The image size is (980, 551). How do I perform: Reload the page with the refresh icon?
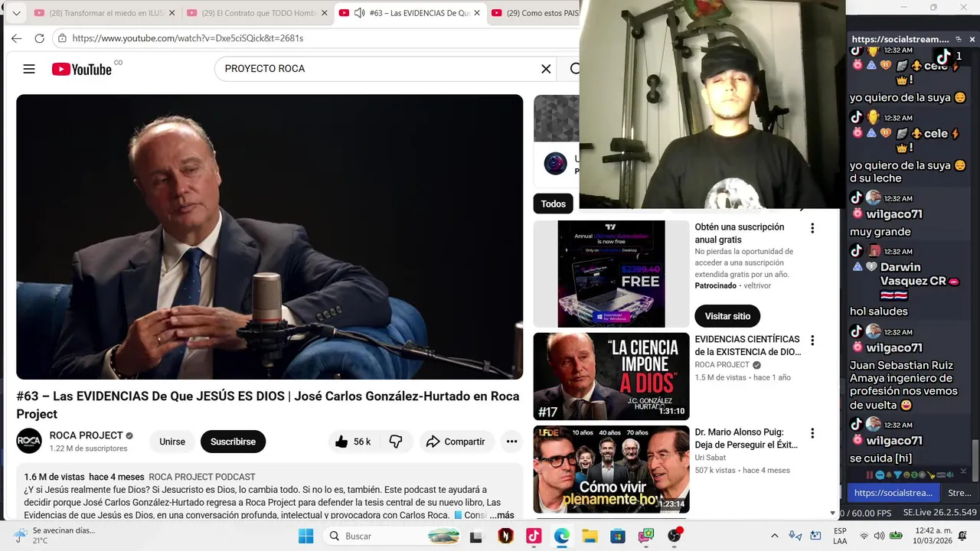(39, 38)
